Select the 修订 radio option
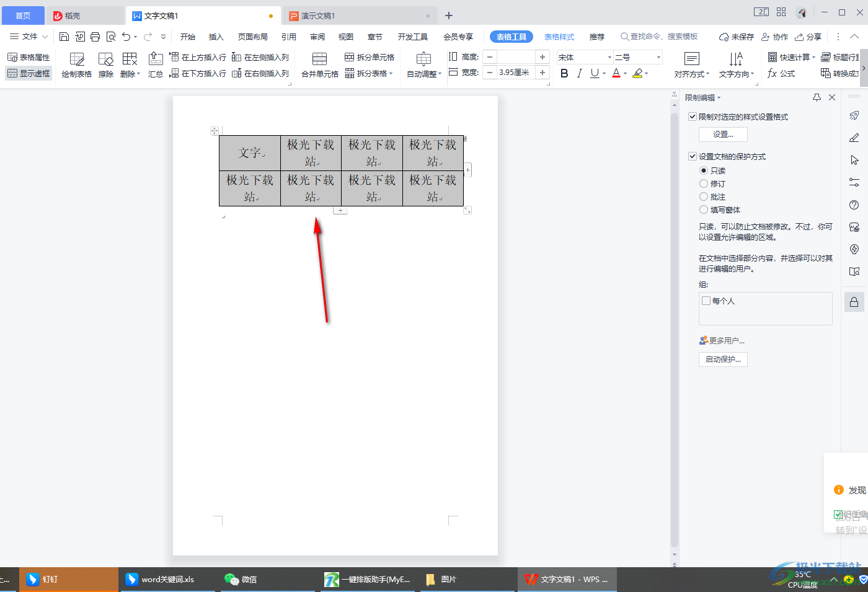Screen dimensions: 868x592 [x=704, y=183]
